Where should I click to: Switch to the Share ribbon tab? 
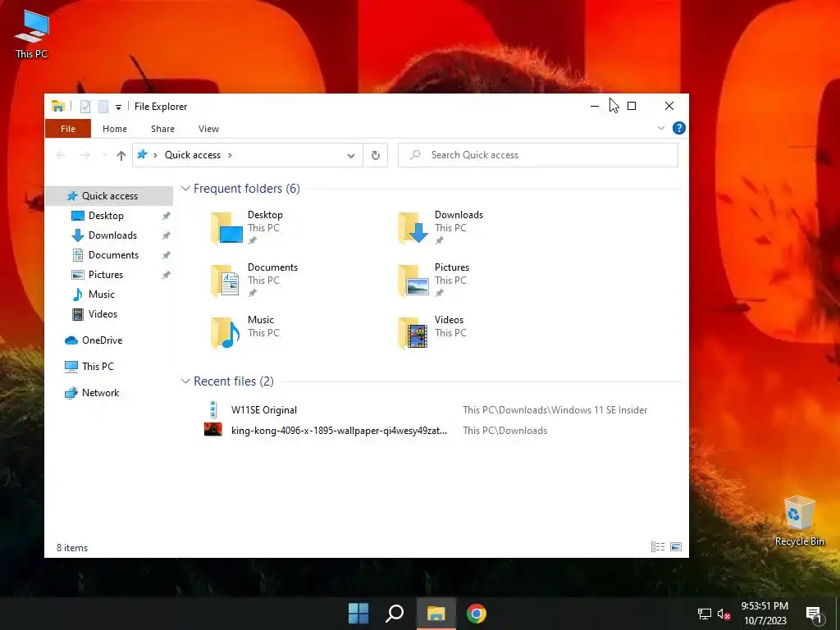(163, 129)
